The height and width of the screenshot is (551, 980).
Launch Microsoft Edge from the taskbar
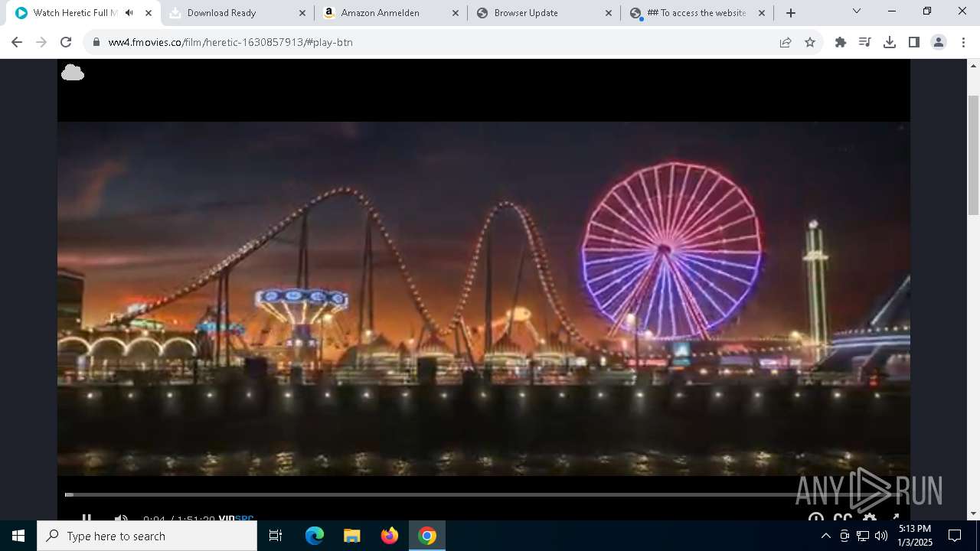(x=315, y=536)
